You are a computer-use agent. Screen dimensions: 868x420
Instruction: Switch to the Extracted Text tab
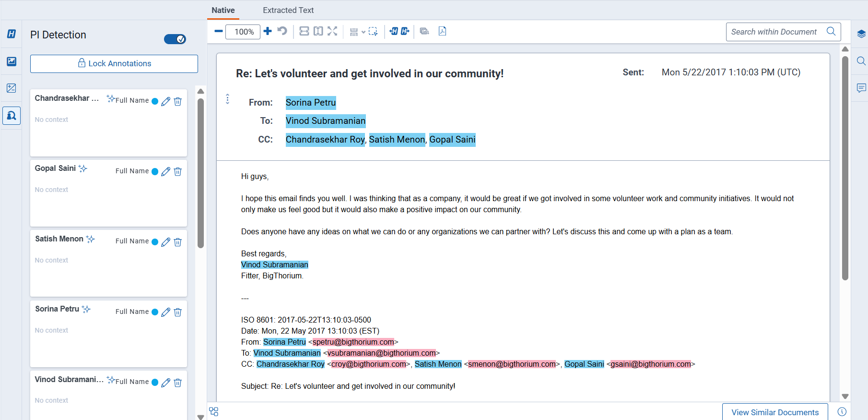tap(288, 10)
